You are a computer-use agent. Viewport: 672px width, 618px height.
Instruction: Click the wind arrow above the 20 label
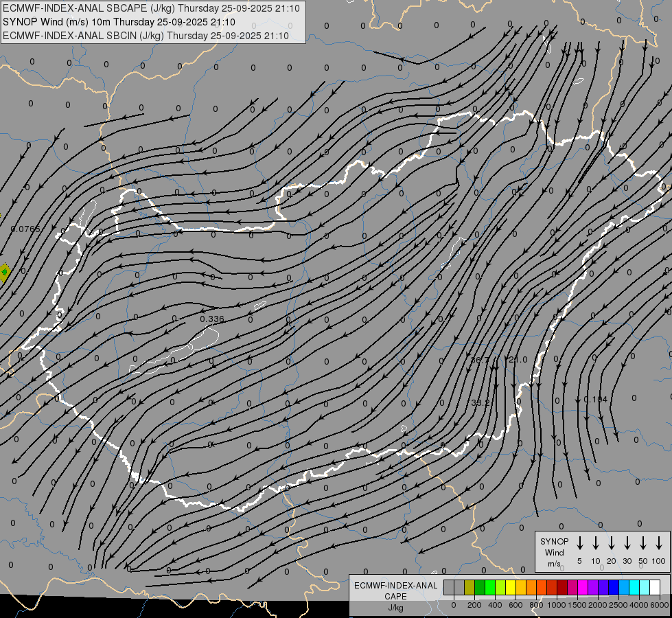coord(612,543)
